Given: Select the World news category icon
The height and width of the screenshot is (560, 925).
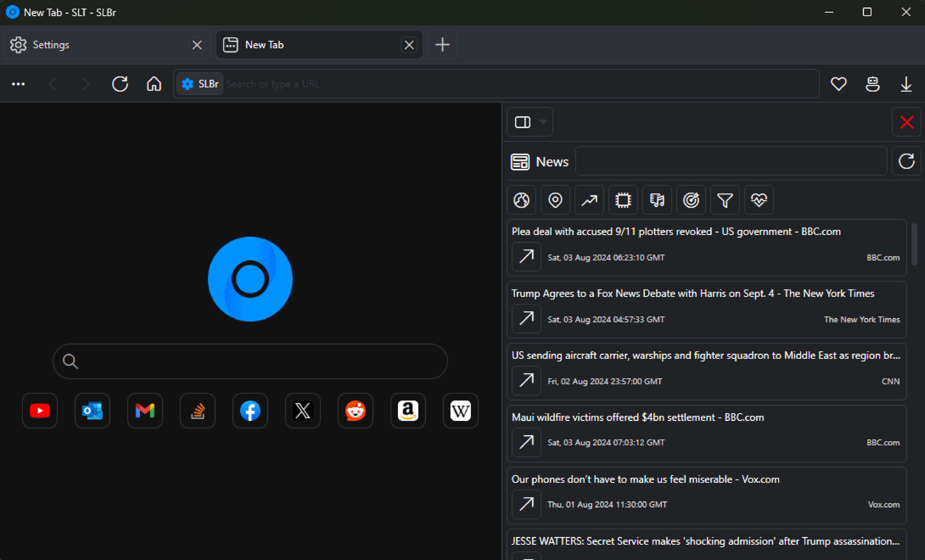Looking at the screenshot, I should (x=521, y=200).
